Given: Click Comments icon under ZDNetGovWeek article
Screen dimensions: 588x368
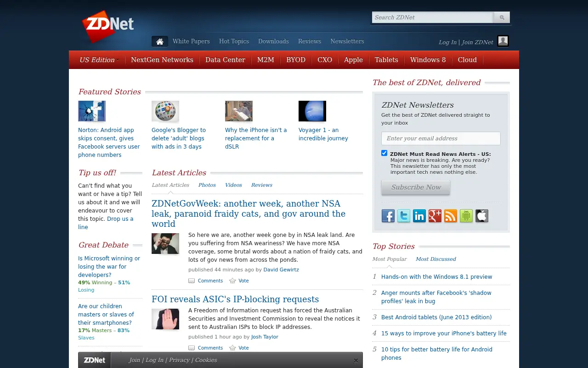Looking at the screenshot, I should 192,281.
